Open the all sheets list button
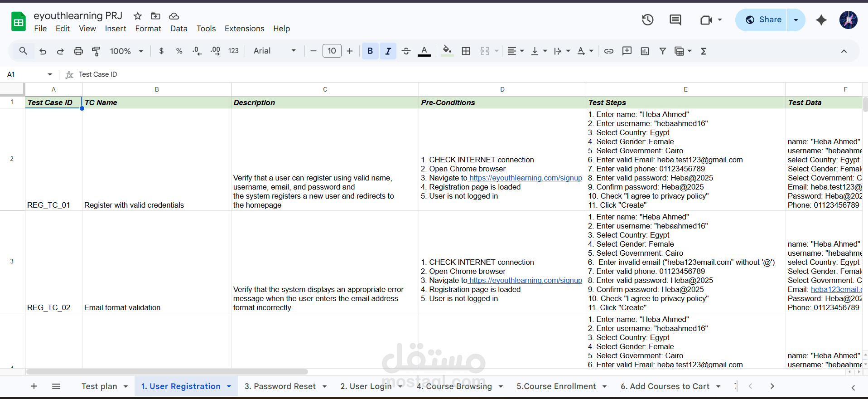 click(56, 386)
